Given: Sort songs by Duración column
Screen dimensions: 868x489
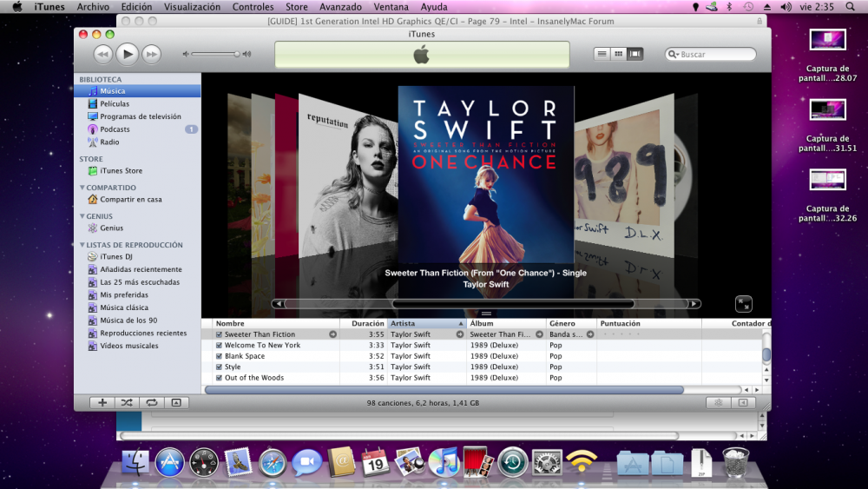Looking at the screenshot, I should click(x=363, y=323).
